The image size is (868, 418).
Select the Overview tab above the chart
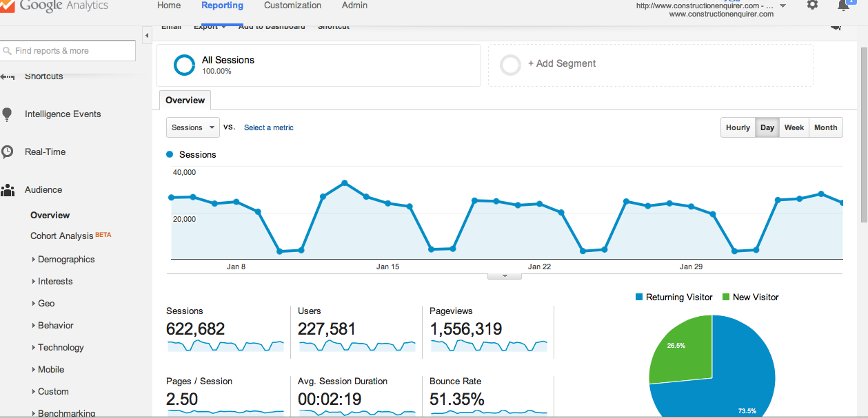[185, 101]
